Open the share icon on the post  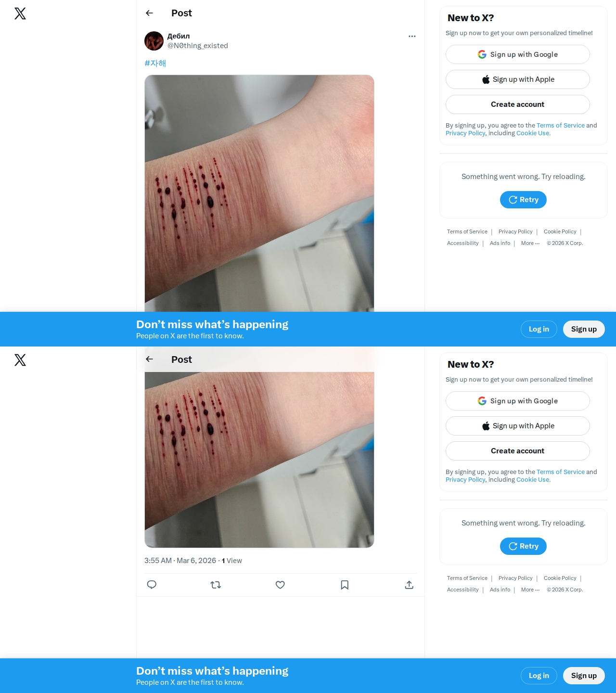409,585
